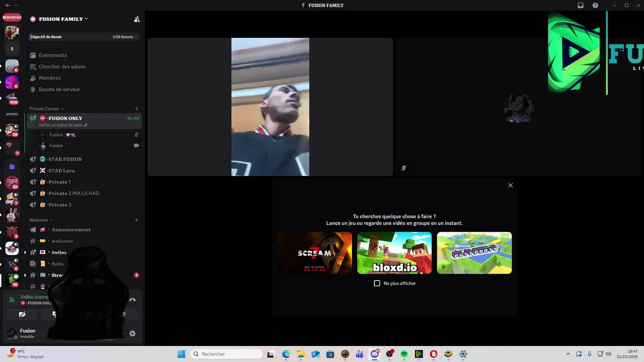
Task: Open the weather widget 14°C Temps dégagé
Action: (x=25, y=354)
